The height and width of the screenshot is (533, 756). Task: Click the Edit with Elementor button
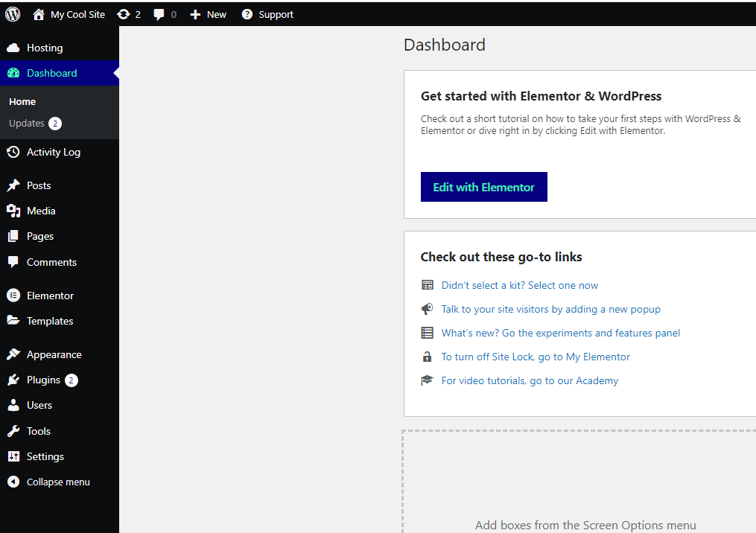tap(483, 187)
